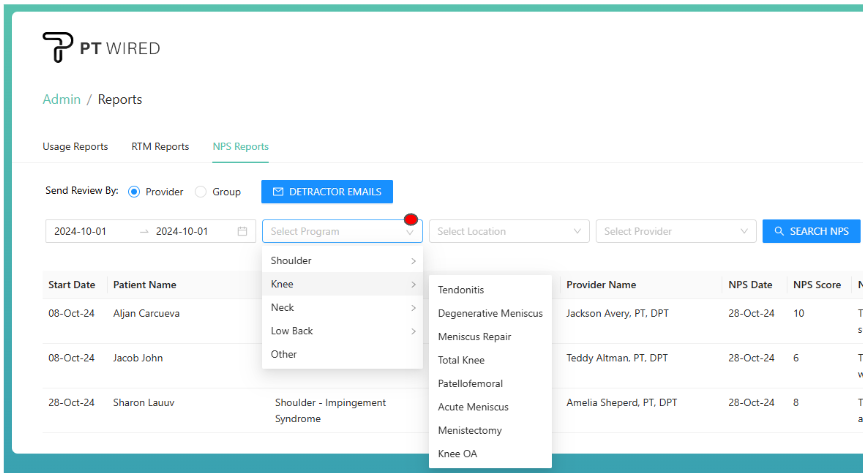The height and width of the screenshot is (473, 863).
Task: Switch to the Usage Reports tab
Action: coord(75,146)
